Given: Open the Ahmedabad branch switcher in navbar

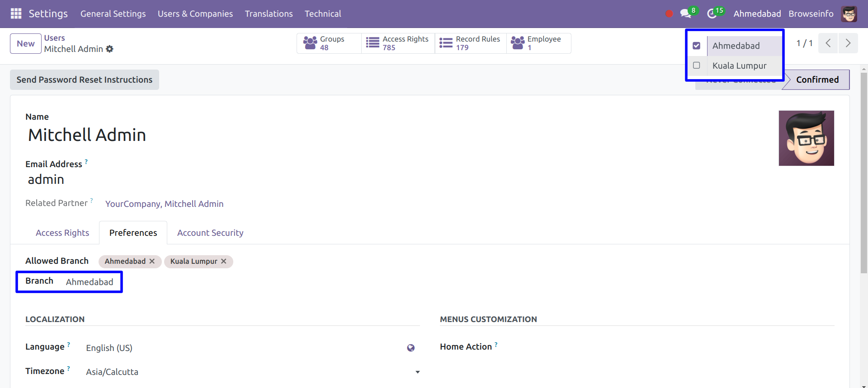Looking at the screenshot, I should (x=757, y=14).
